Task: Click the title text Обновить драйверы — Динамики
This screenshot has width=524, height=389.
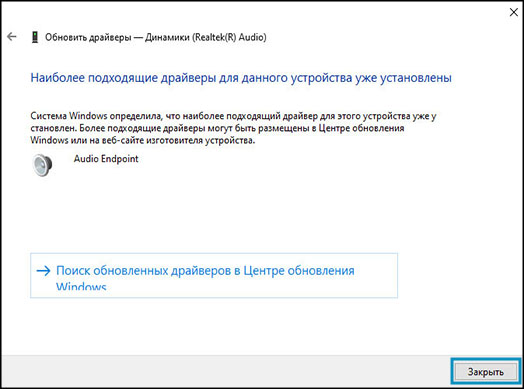Action: click(x=156, y=37)
